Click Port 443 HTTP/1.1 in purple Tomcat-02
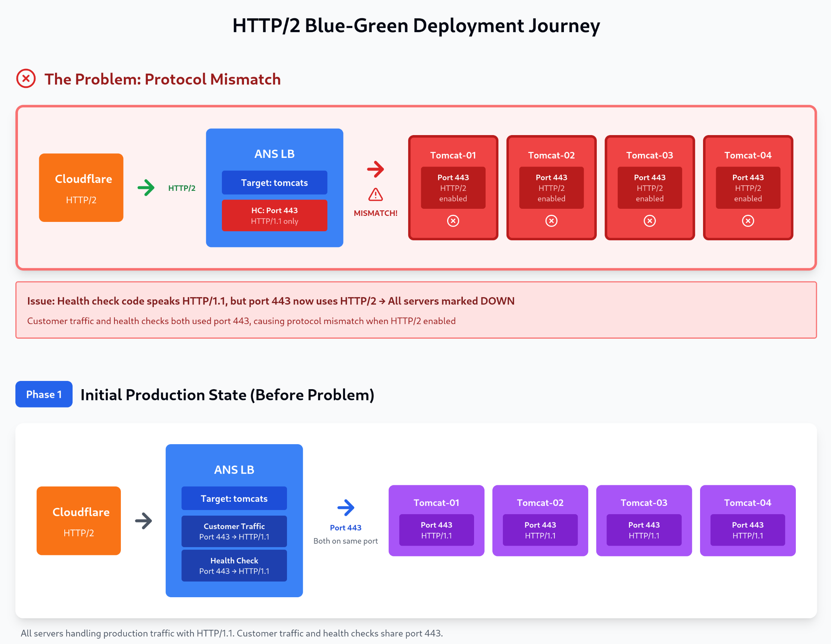Image resolution: width=831 pixels, height=644 pixels. click(540, 530)
